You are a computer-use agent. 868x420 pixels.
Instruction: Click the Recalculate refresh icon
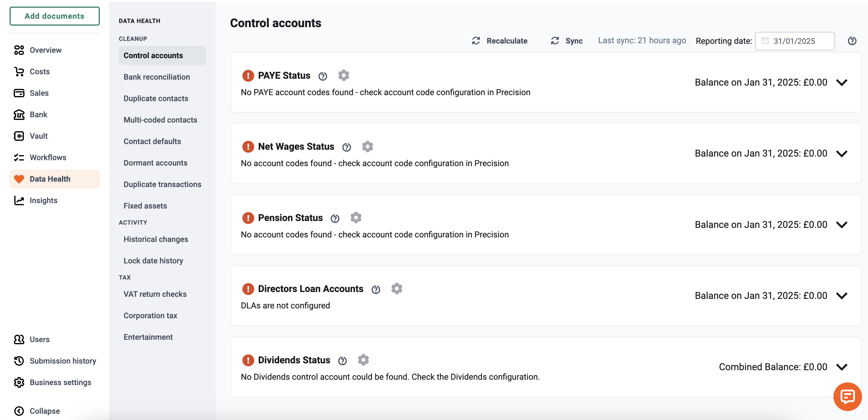click(x=476, y=41)
